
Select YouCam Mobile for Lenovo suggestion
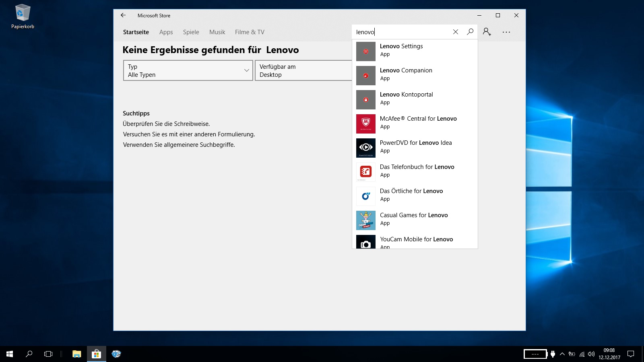pyautogui.click(x=417, y=239)
